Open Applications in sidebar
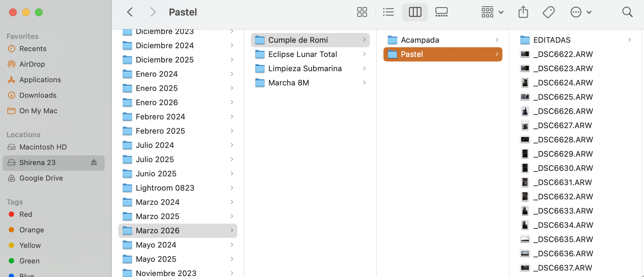The width and height of the screenshot is (644, 277). tap(53, 80)
